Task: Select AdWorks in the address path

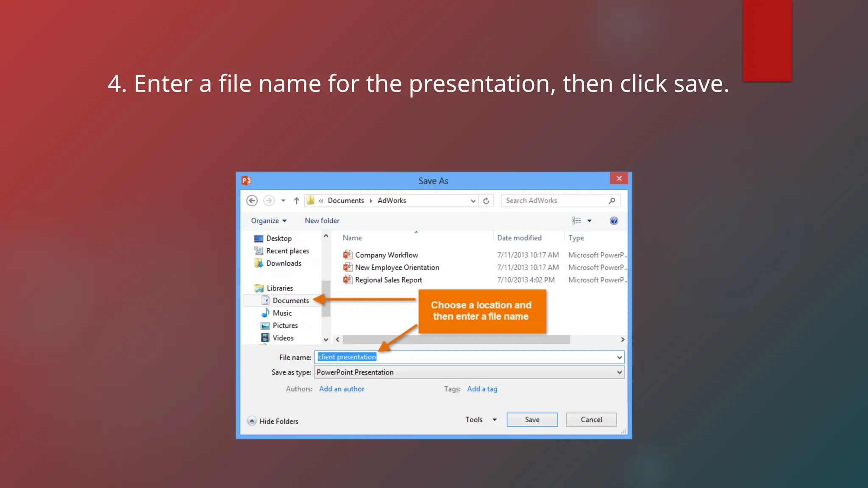Action: pos(392,200)
